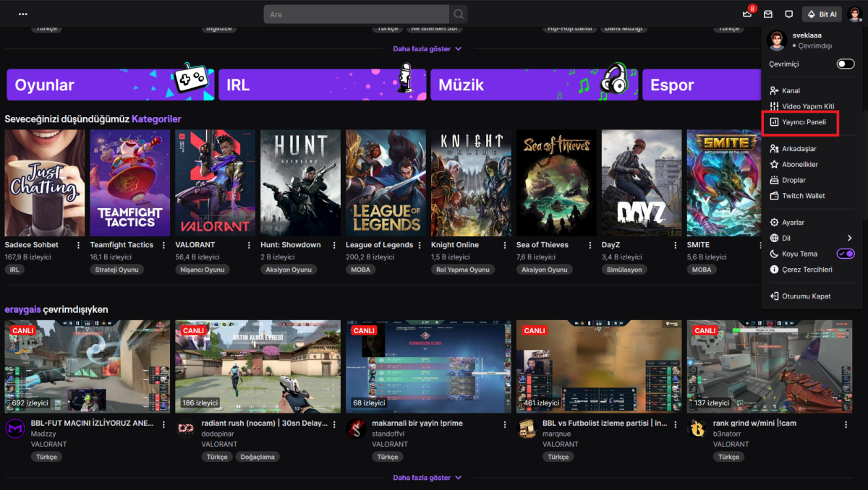The height and width of the screenshot is (490, 868).
Task: Click the search magnifier icon
Action: [458, 14]
